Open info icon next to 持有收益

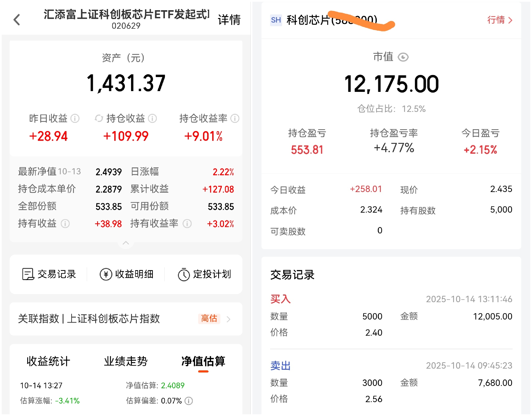[65, 224]
